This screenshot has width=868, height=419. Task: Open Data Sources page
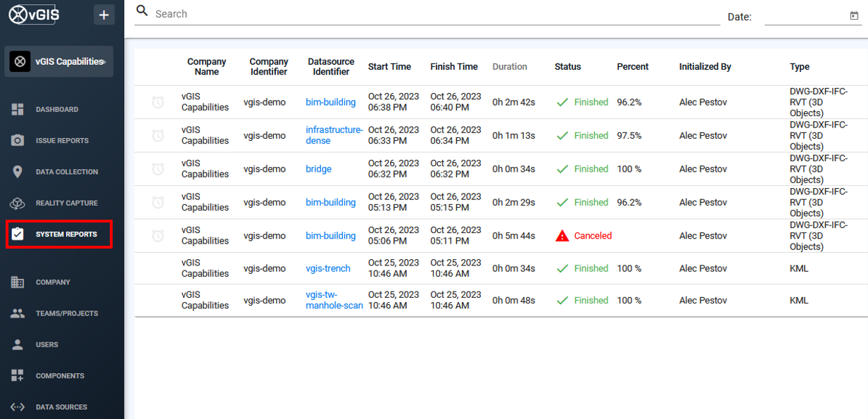(x=62, y=407)
